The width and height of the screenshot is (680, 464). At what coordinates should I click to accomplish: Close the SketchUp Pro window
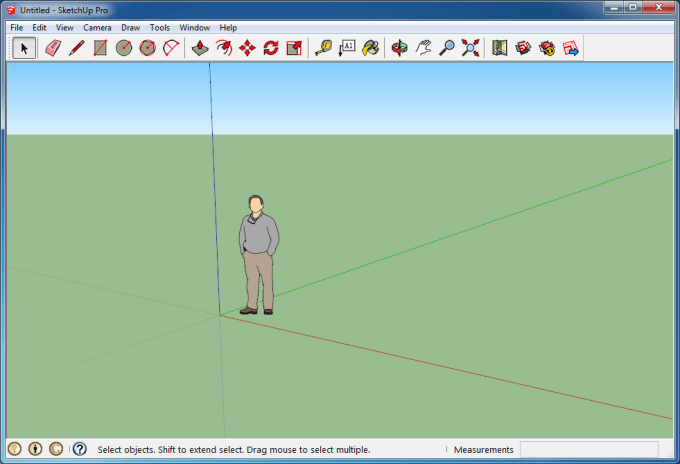(658, 7)
